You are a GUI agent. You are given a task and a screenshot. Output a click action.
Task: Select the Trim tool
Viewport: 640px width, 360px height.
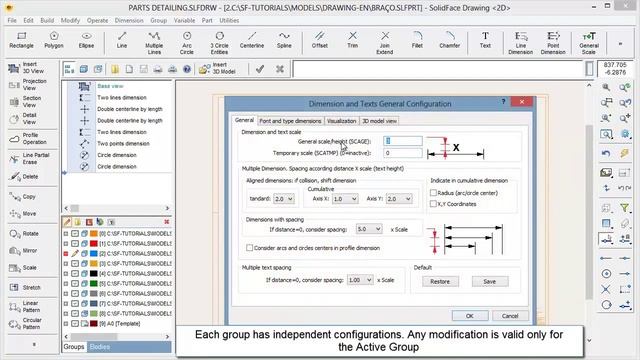point(353,40)
